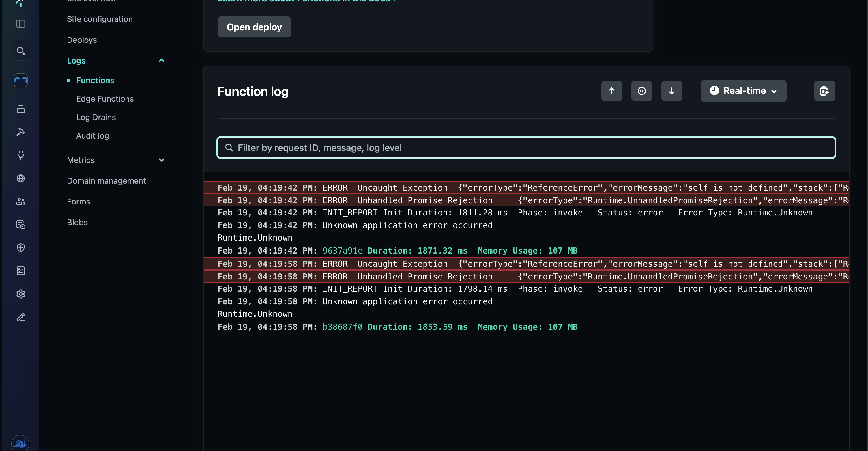
Task: Select Logs in the site sidebar
Action: click(76, 61)
